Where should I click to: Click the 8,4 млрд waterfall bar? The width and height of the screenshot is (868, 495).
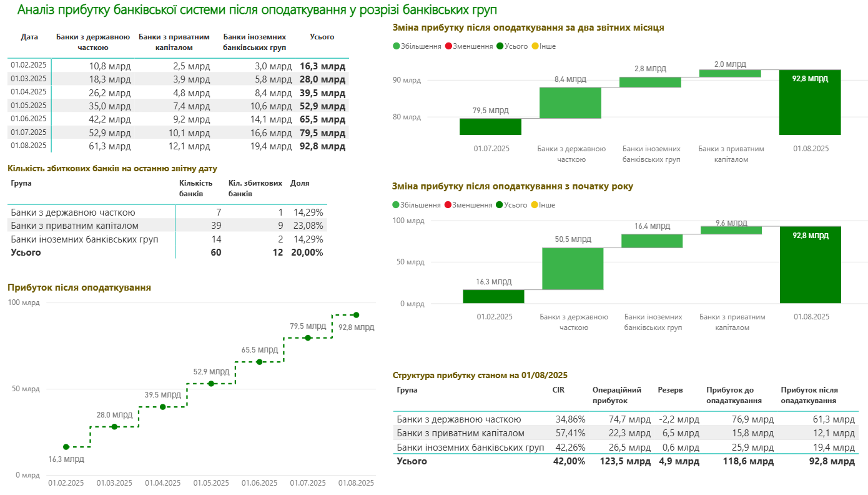point(570,102)
